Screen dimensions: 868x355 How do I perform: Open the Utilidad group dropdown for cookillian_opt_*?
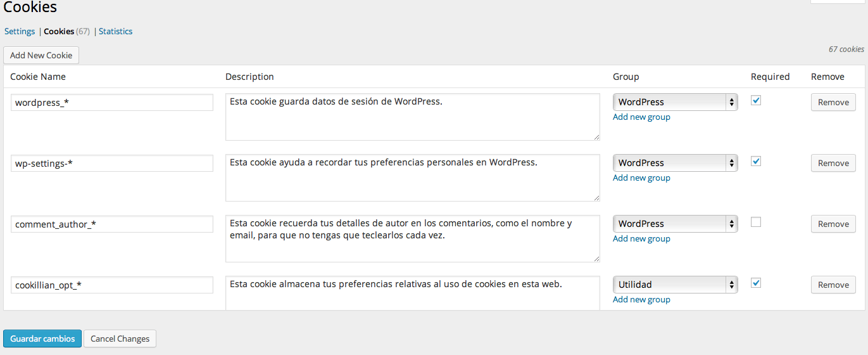tap(676, 285)
